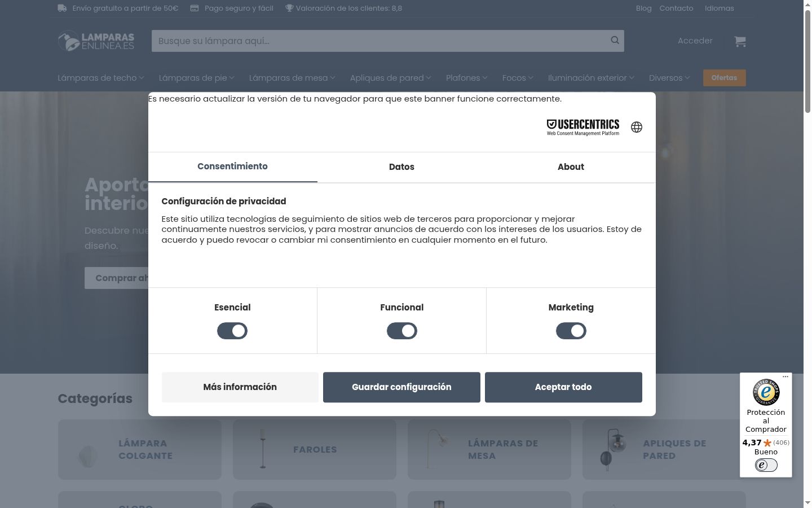The width and height of the screenshot is (812, 508).
Task: Click the Trusted Shops guarantee badge
Action: pos(766,392)
